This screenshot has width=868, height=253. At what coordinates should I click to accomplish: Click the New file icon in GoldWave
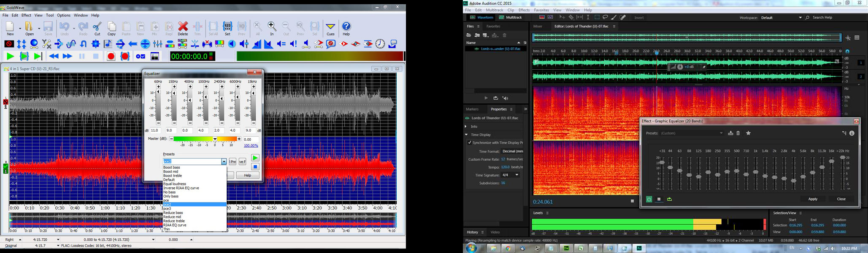10,29
